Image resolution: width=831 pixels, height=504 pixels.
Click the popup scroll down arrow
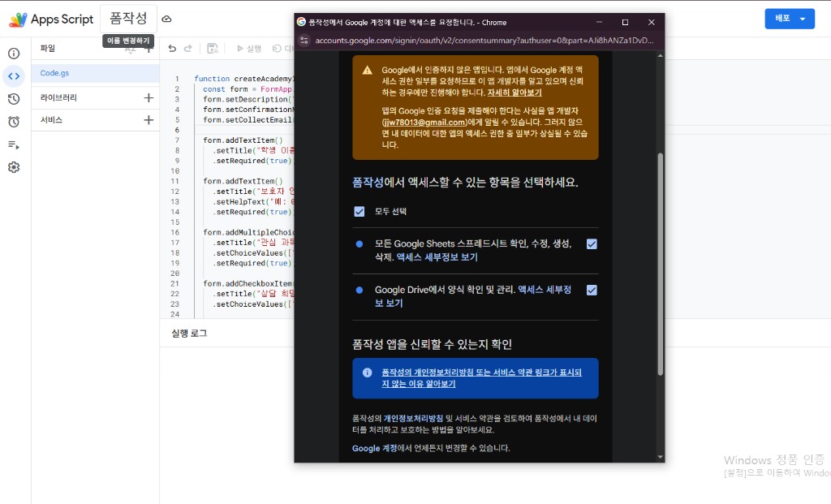[661, 457]
